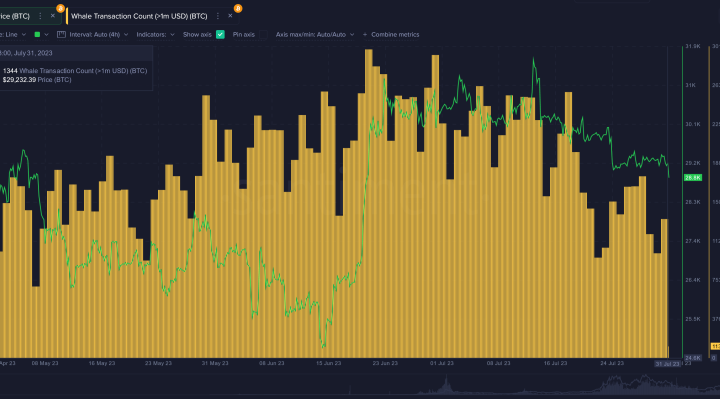
Task: Uncheck the Show axis checkbox
Action: pos(220,34)
